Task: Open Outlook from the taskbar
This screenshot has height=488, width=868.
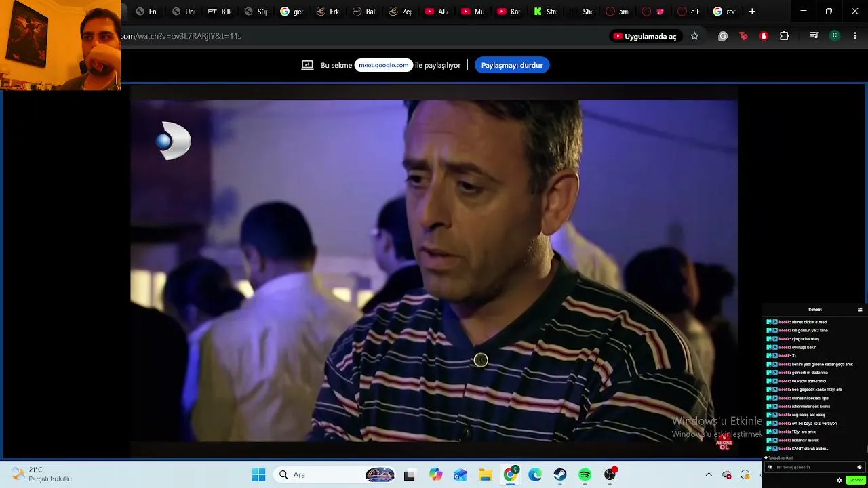Action: click(460, 475)
